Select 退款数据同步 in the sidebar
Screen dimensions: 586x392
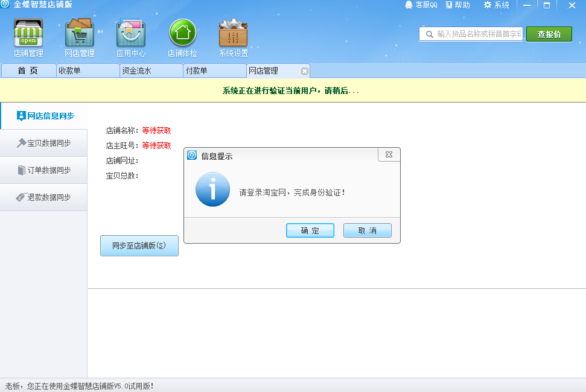(43, 197)
